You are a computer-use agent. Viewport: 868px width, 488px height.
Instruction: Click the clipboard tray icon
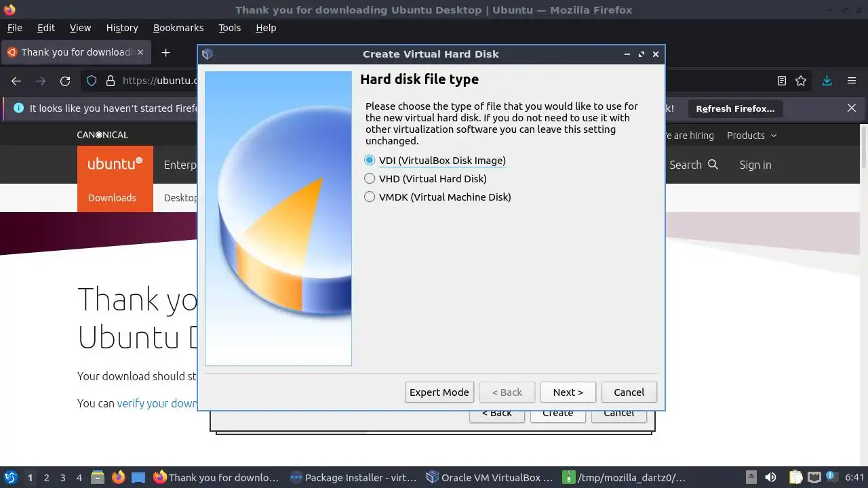click(795, 477)
